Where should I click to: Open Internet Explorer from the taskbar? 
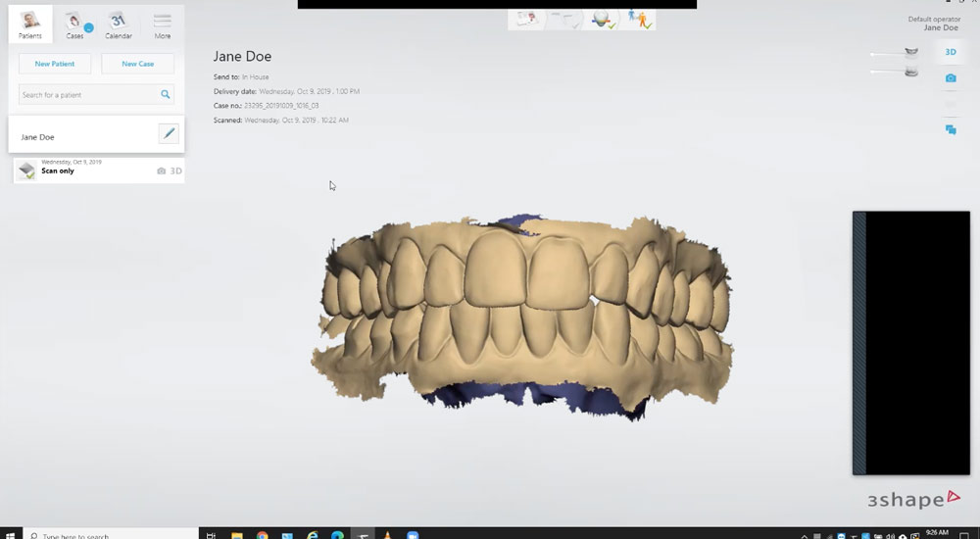312,535
